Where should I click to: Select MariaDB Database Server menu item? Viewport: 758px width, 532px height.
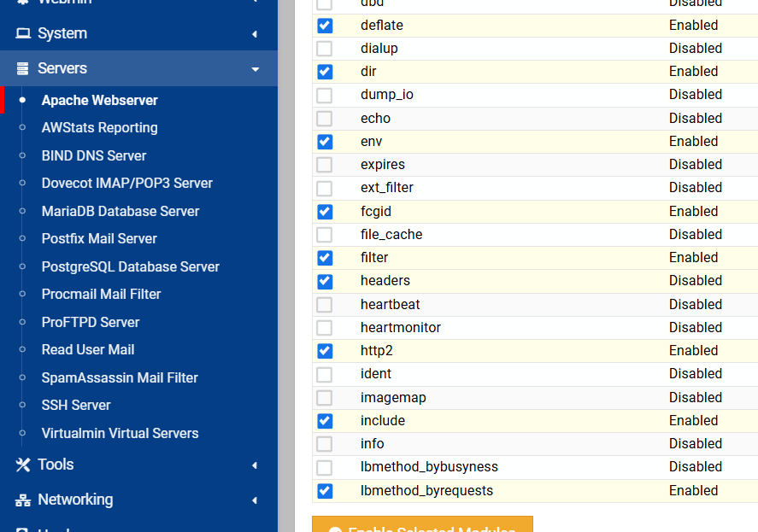[x=120, y=211]
